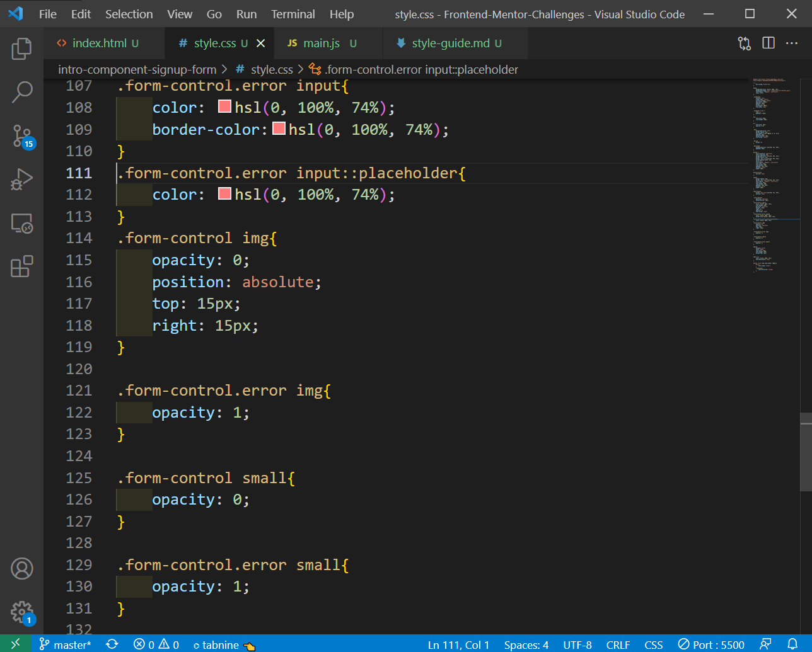Open Source Control view with 15 changes
The height and width of the screenshot is (652, 812).
pyautogui.click(x=21, y=136)
